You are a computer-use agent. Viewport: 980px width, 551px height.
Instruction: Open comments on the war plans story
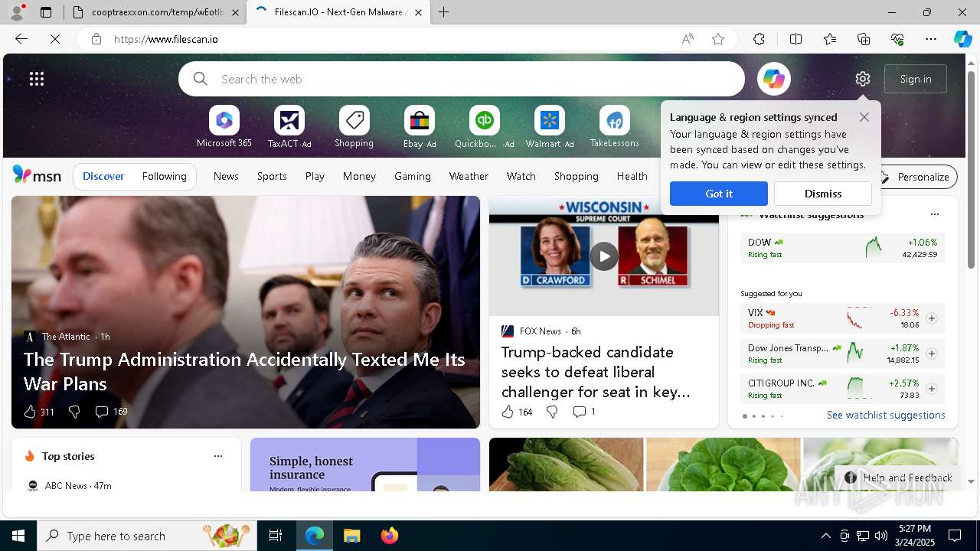[111, 412]
